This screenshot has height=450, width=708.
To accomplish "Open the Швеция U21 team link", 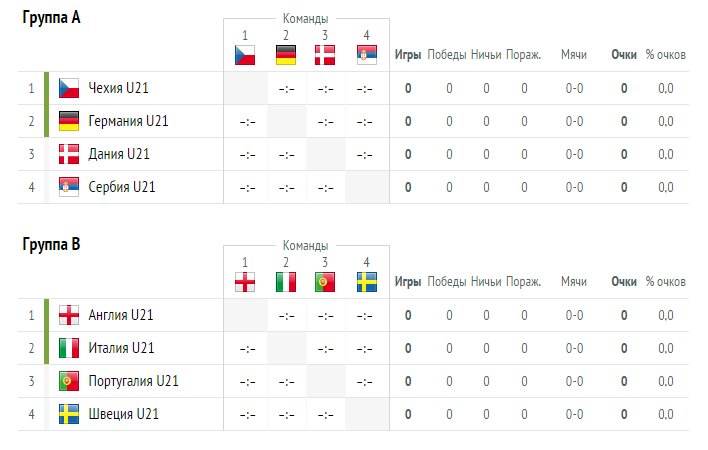I will [123, 414].
